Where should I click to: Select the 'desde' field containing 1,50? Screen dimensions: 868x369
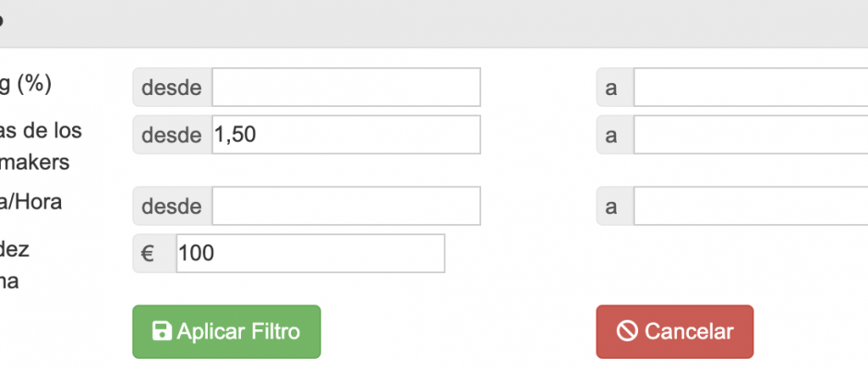click(346, 135)
